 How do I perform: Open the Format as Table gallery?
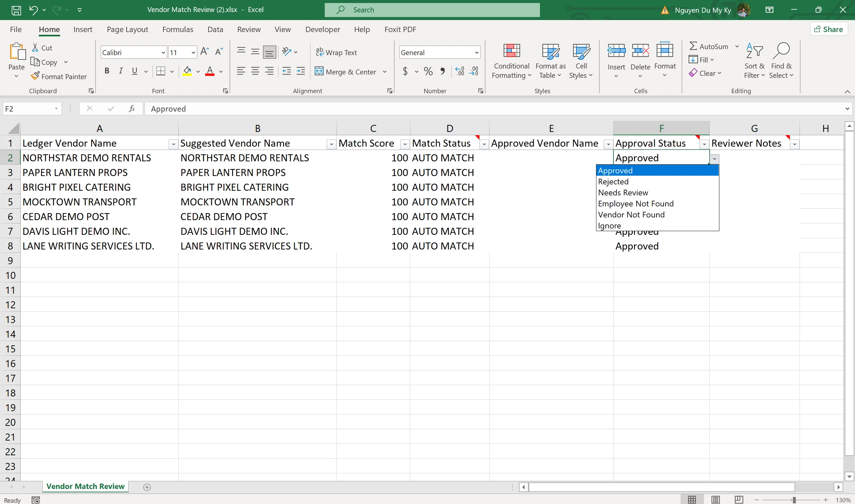point(551,61)
